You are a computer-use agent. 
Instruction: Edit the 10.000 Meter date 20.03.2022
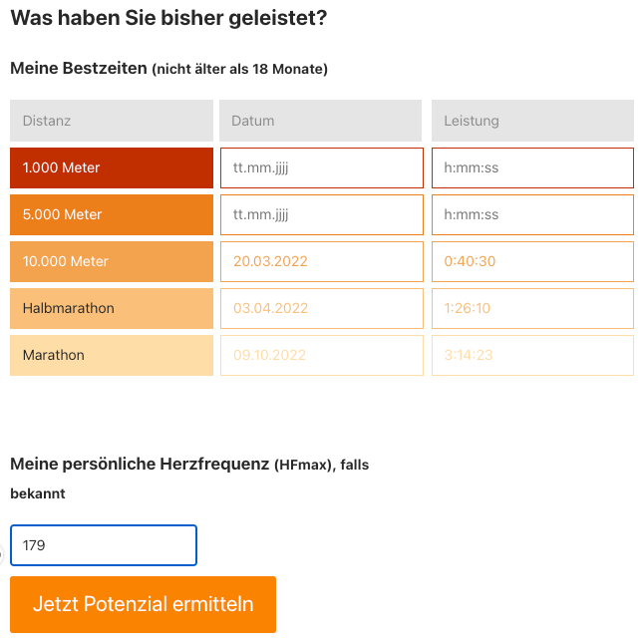pos(321,261)
